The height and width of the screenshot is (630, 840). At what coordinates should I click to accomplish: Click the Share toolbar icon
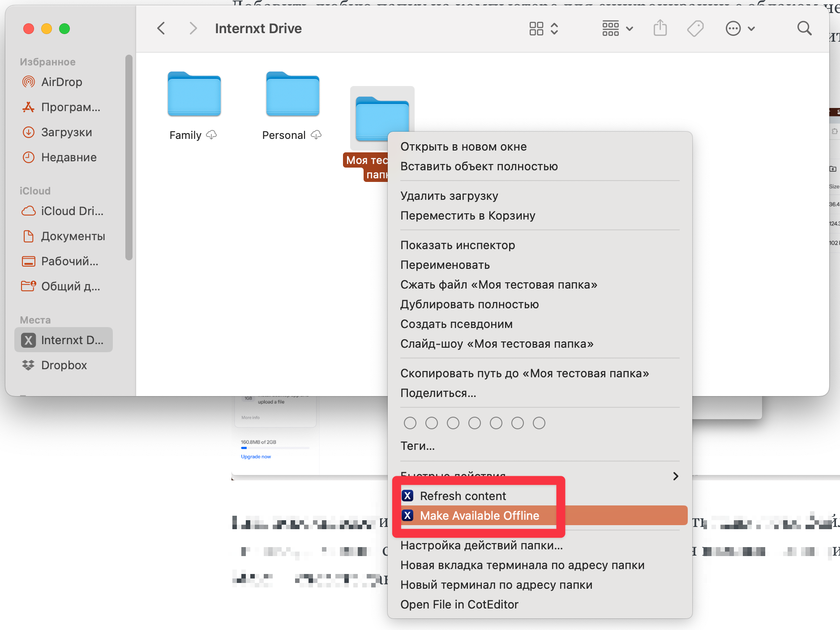pyautogui.click(x=660, y=28)
